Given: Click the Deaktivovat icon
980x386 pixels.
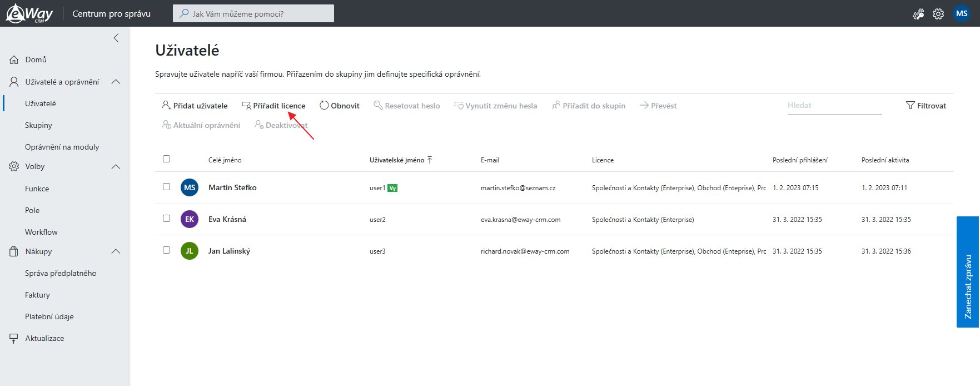Looking at the screenshot, I should pyautogui.click(x=259, y=125).
